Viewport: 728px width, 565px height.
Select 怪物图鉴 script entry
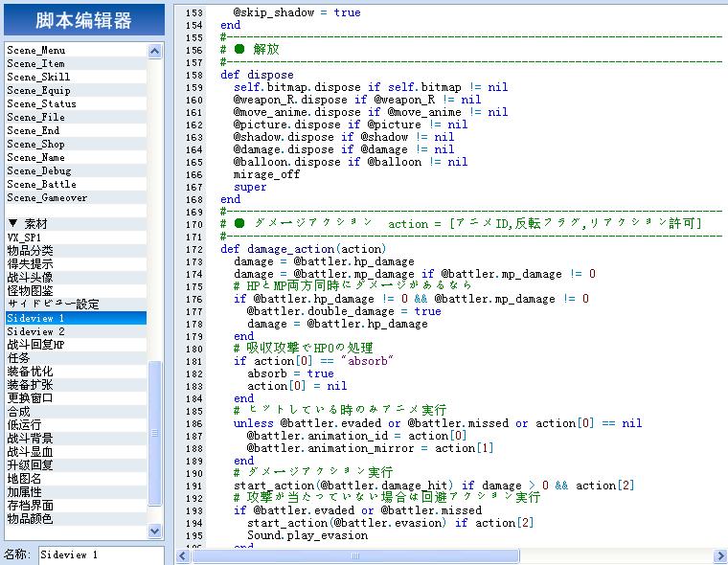coord(76,291)
